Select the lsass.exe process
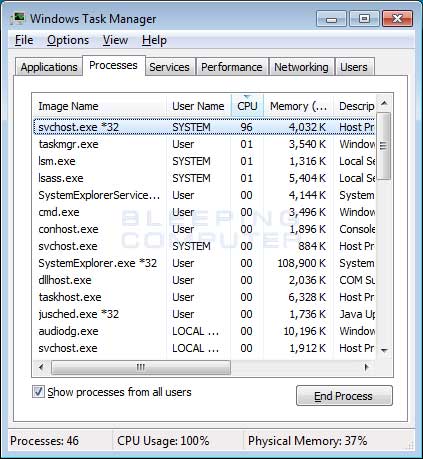Image resolution: width=423 pixels, height=459 pixels. (204, 178)
